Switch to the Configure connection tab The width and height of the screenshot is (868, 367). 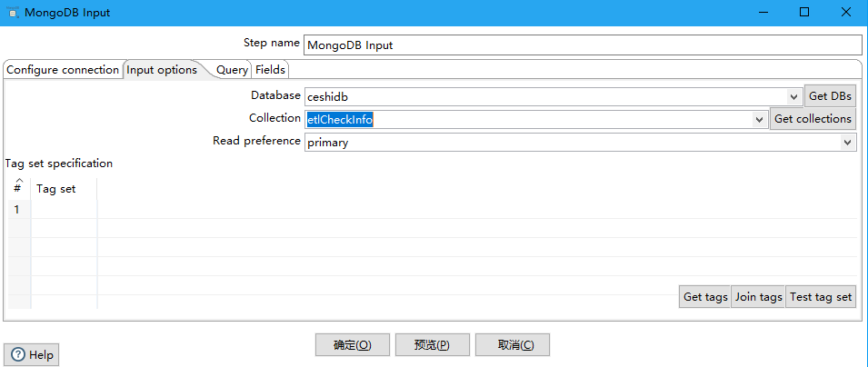point(63,70)
